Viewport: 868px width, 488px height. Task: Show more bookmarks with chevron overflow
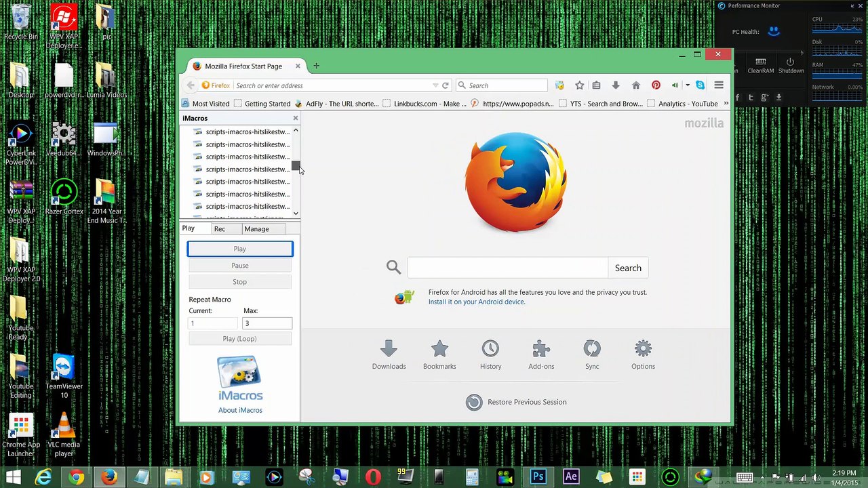pos(726,104)
